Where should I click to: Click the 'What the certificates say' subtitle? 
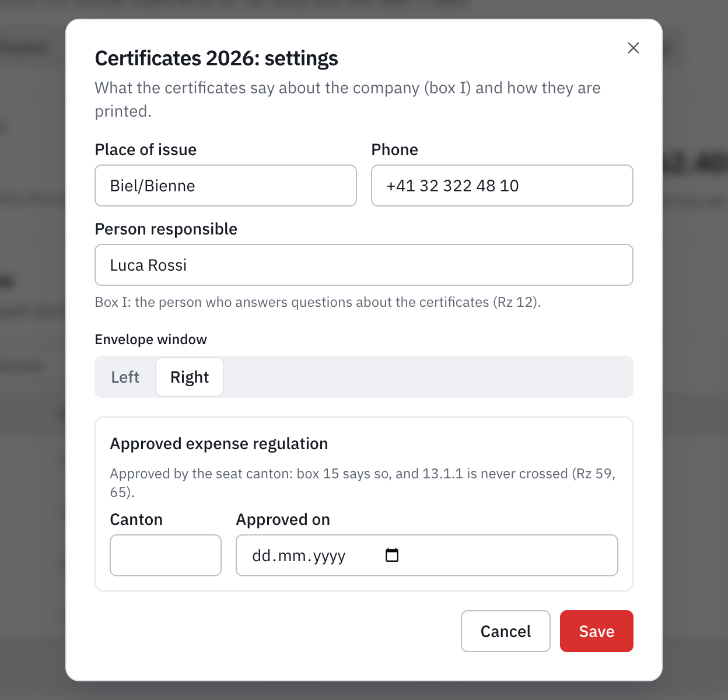coord(348,99)
